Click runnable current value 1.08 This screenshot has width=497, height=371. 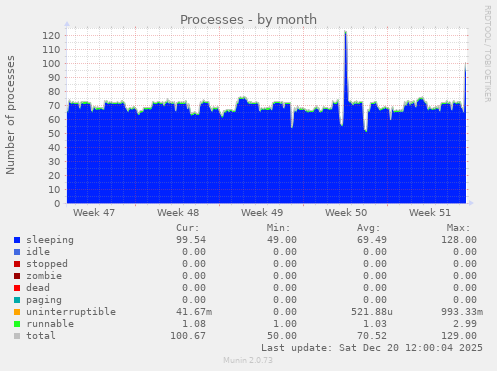click(x=194, y=324)
